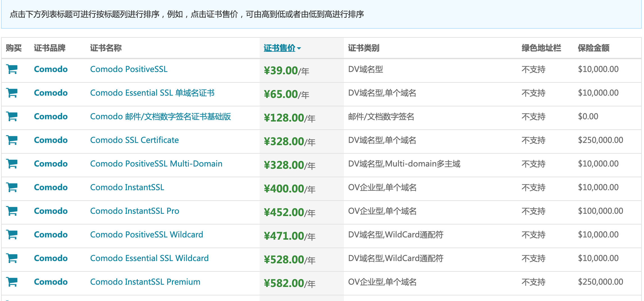The width and height of the screenshot is (644, 301).
Task: Click cart icon for Comodo Essential SSL Wildcard
Action: [x=12, y=258]
